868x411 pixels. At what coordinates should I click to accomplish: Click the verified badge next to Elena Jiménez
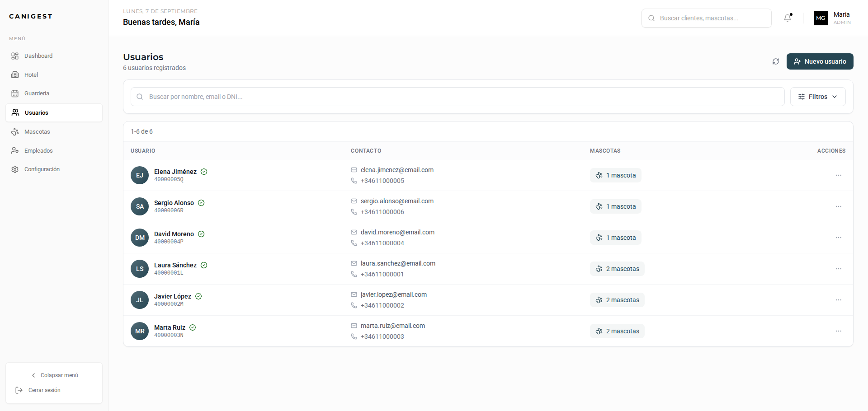(x=204, y=172)
